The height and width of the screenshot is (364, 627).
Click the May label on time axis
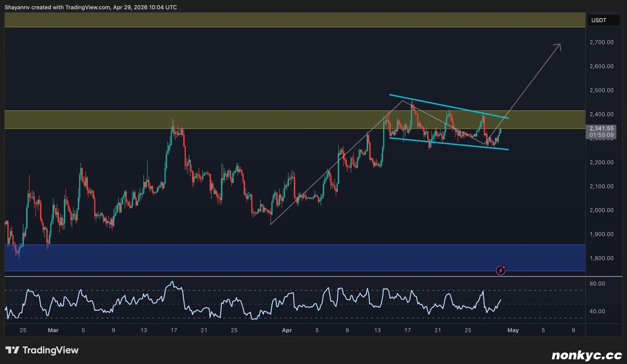click(x=513, y=330)
